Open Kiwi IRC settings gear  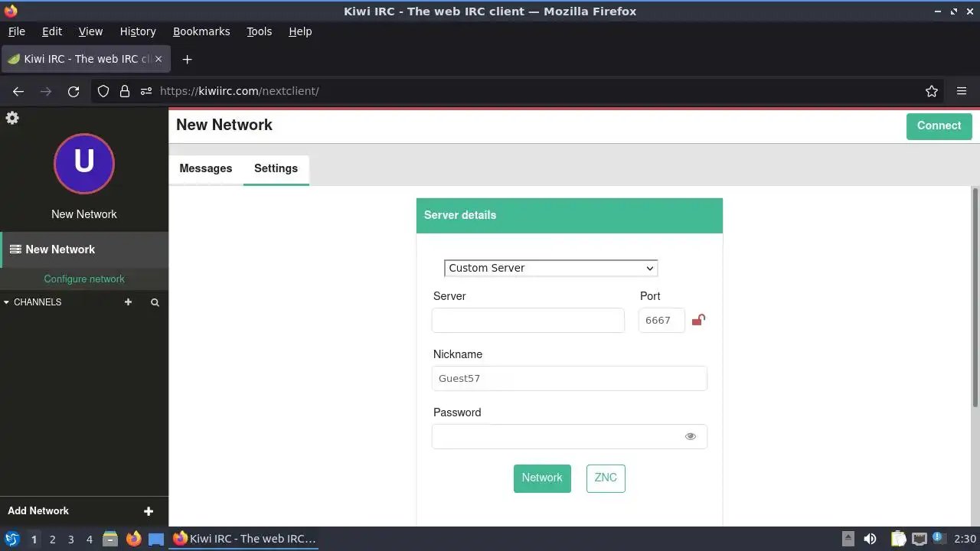pos(12,118)
